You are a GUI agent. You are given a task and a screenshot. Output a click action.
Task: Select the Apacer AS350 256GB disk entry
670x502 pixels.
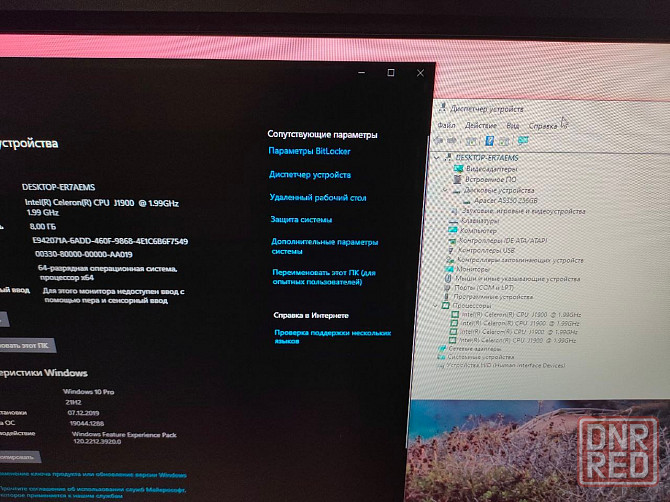(x=505, y=200)
